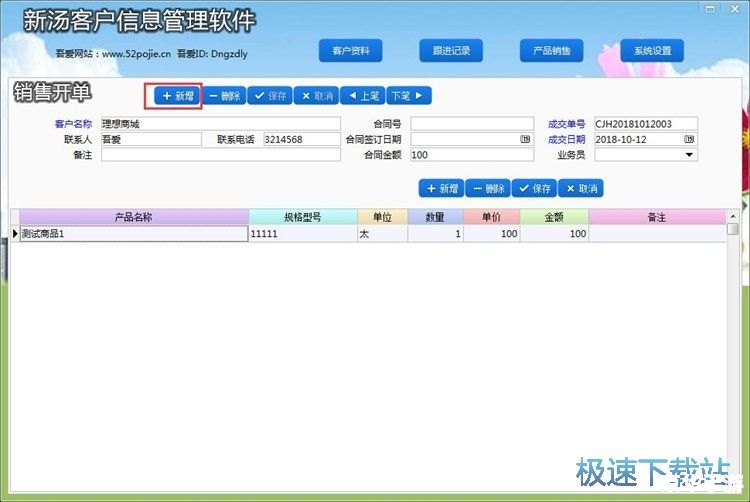Delete product line with lower 删除
Image resolution: width=750 pixels, height=502 pixels.
(488, 188)
